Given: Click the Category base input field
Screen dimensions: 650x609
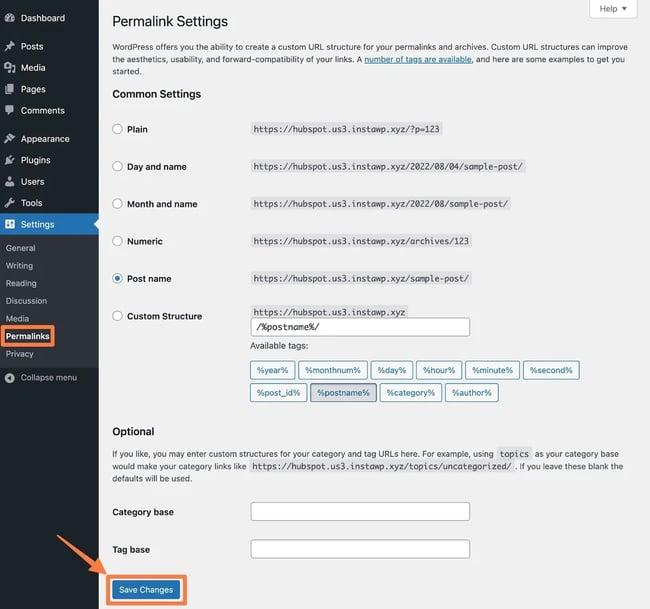Looking at the screenshot, I should (360, 512).
